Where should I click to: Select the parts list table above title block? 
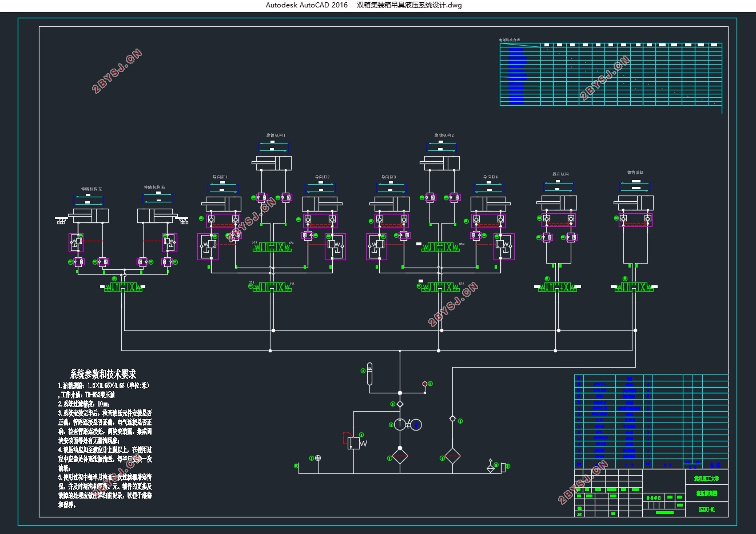tap(651, 422)
